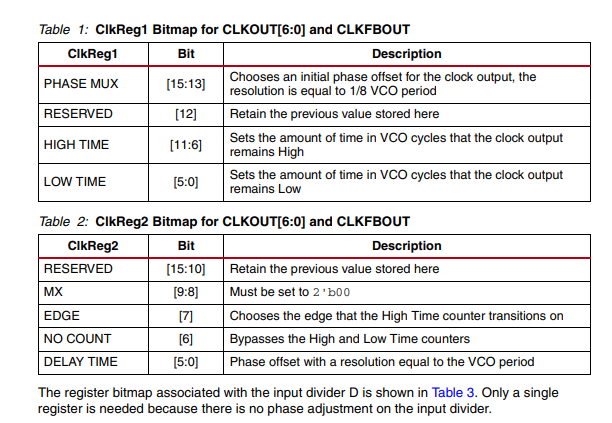The width and height of the screenshot is (612, 423).
Task: Click the DELAY TIME row label
Action: 81,362
